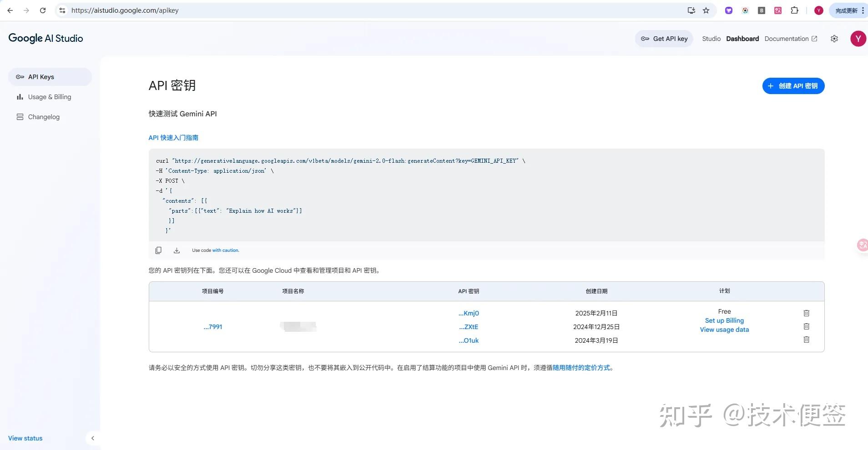
Task: Open the API 快速入门指南 link
Action: coord(173,137)
